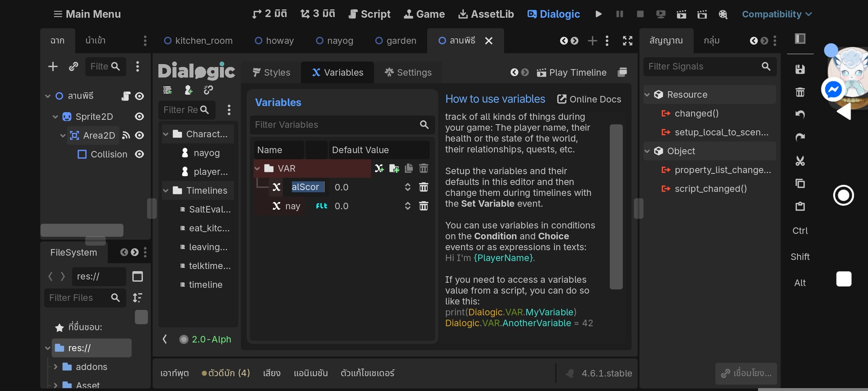This screenshot has height=391, width=868.
Task: Click the add variable icon on VAR row
Action: coord(379,168)
